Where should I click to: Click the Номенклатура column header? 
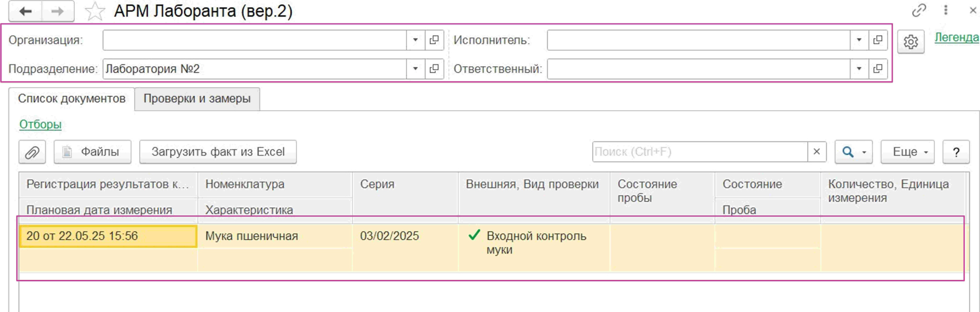[275, 185]
